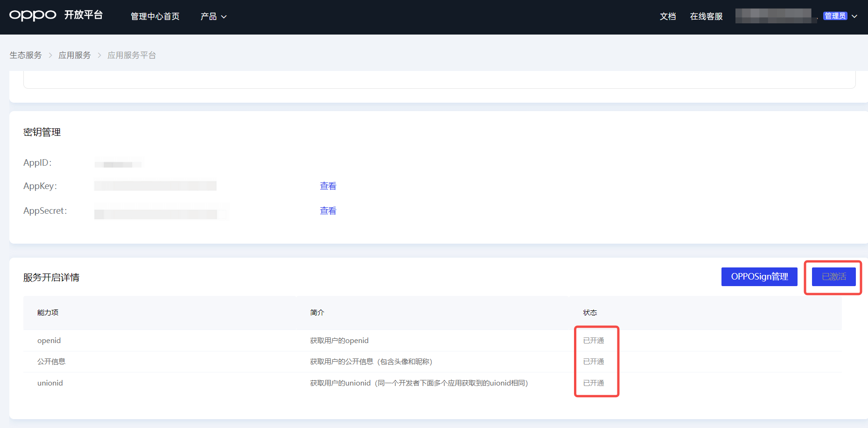Open the 文档 documentation link
Screen dimensions: 868x428
point(667,16)
